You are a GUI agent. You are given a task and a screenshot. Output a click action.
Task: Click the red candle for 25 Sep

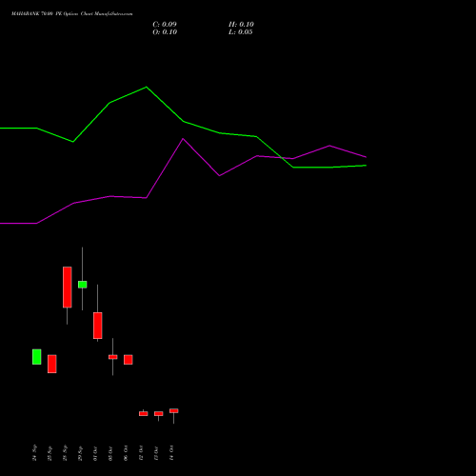pos(52,364)
